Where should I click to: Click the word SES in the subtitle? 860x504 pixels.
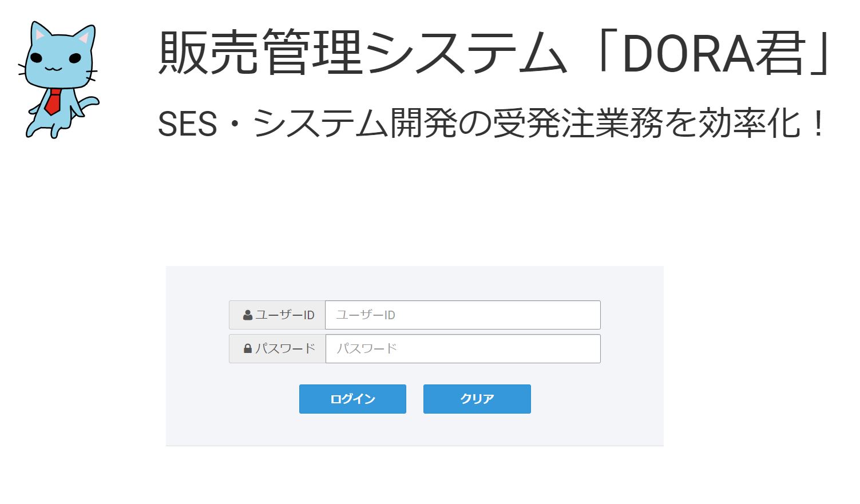pos(187,124)
